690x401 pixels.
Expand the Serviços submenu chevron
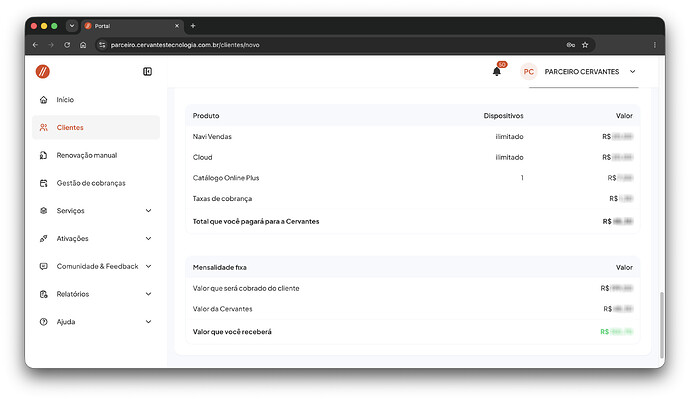coord(148,210)
